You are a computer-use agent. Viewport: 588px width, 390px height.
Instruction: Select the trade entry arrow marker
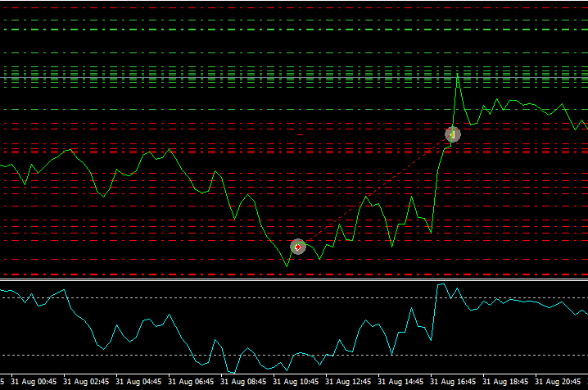tap(298, 247)
